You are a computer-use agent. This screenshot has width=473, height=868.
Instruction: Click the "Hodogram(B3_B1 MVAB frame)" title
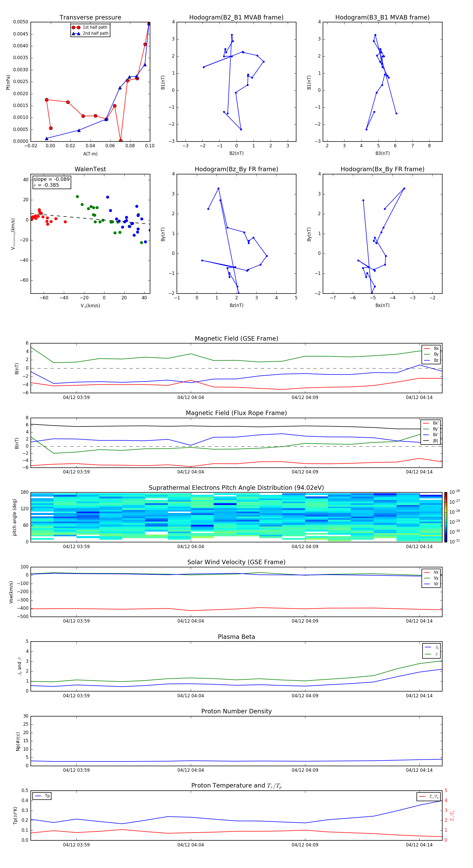click(x=382, y=18)
